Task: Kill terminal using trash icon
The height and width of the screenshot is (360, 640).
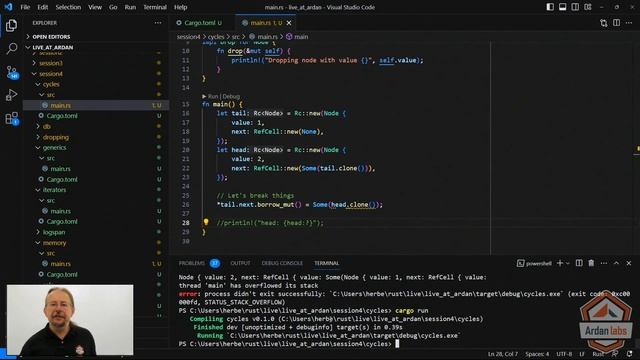Action: click(x=591, y=263)
